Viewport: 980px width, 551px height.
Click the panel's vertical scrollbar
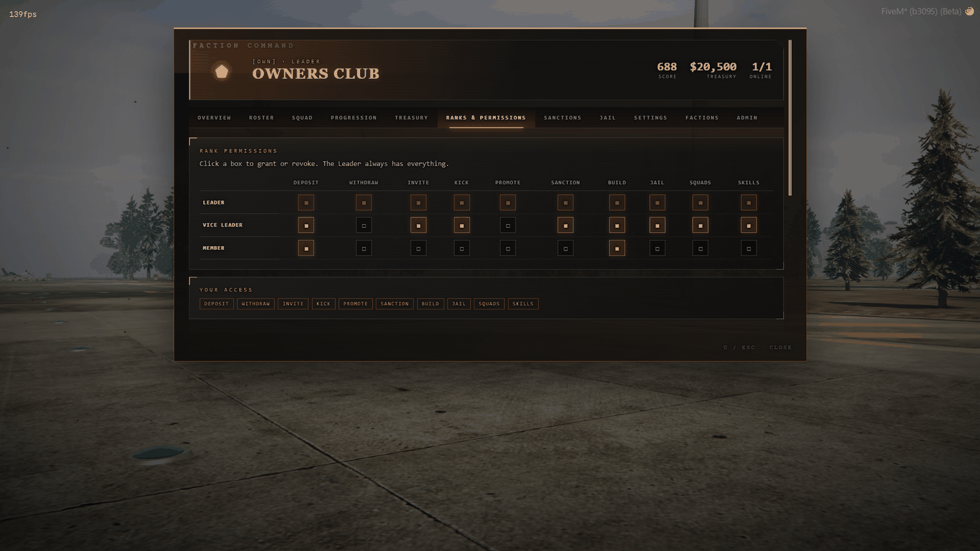tap(790, 118)
